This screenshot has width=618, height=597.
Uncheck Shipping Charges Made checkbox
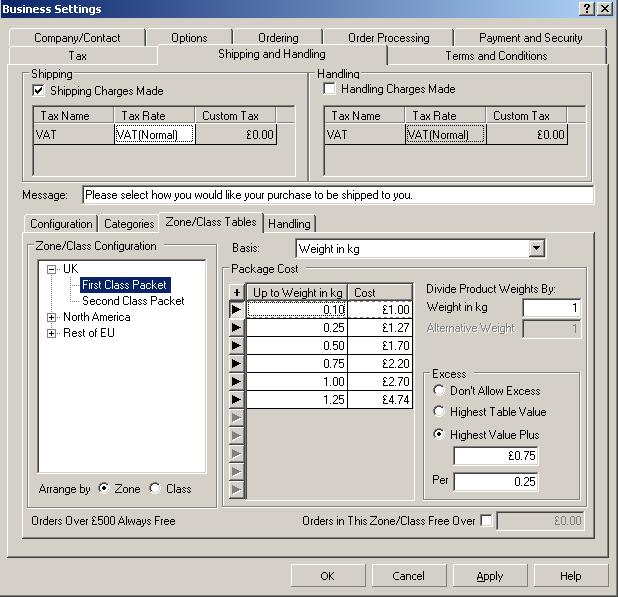[40, 91]
